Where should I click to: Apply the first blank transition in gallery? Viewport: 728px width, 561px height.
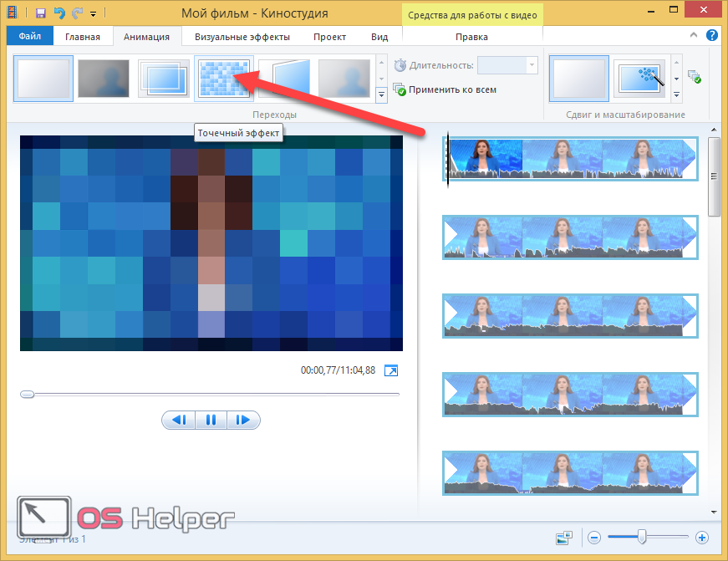pos(43,79)
